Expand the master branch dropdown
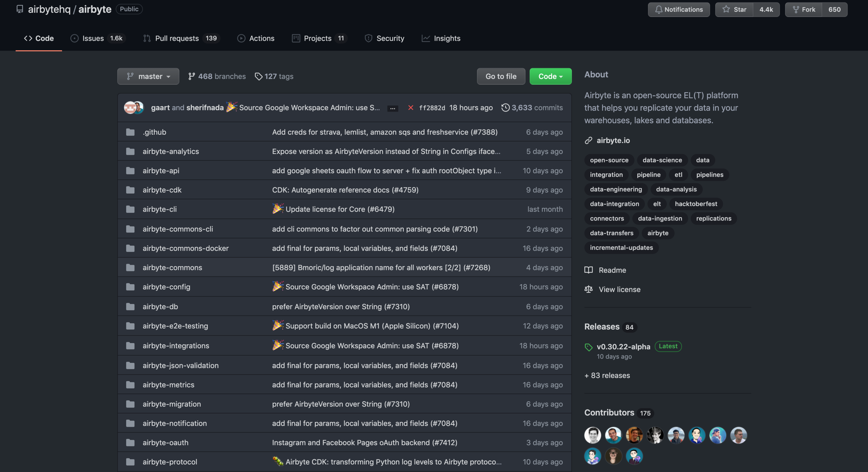Viewport: 868px width, 472px height. click(x=148, y=76)
